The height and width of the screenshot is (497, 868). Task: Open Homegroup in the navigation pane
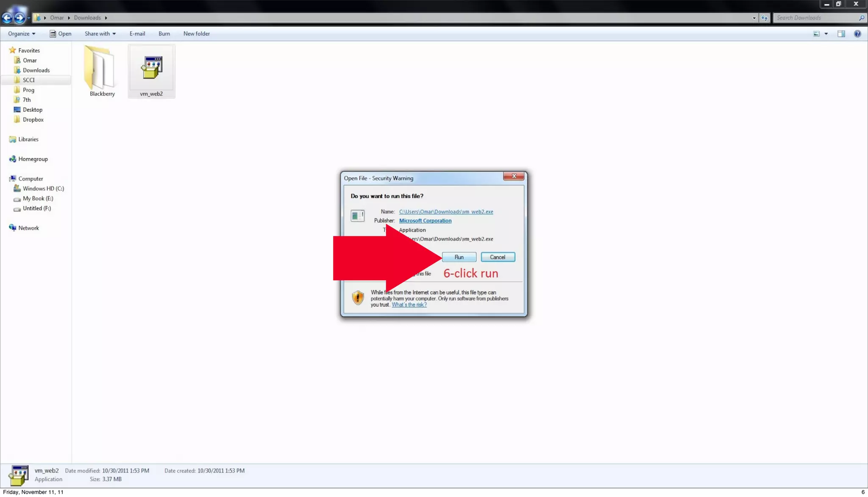coord(33,159)
